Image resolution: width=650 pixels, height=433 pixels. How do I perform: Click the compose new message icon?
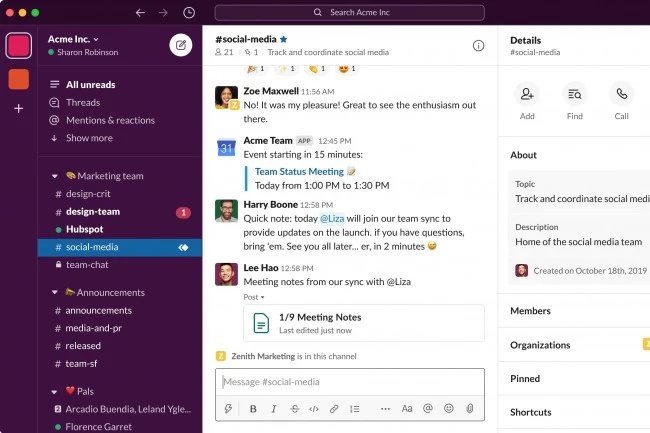(181, 45)
